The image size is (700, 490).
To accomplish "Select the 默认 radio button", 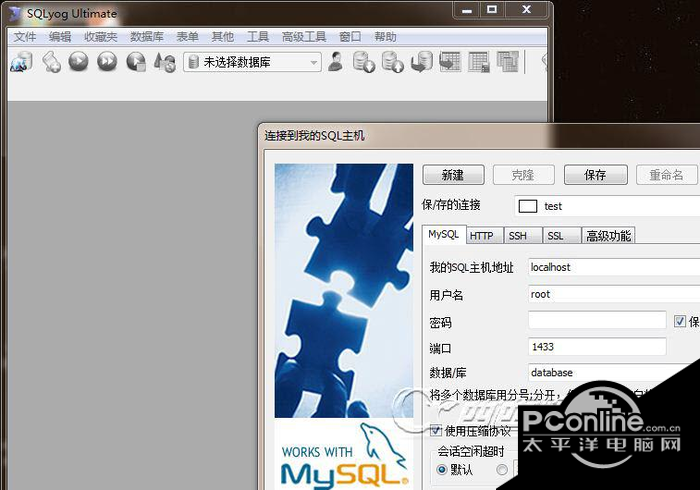I will [x=442, y=469].
